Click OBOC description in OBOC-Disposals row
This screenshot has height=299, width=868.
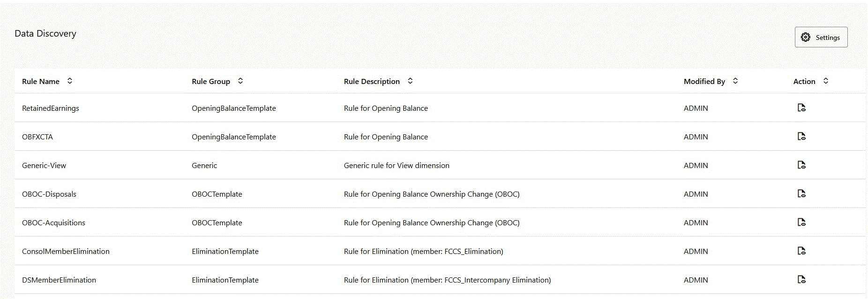tap(432, 194)
